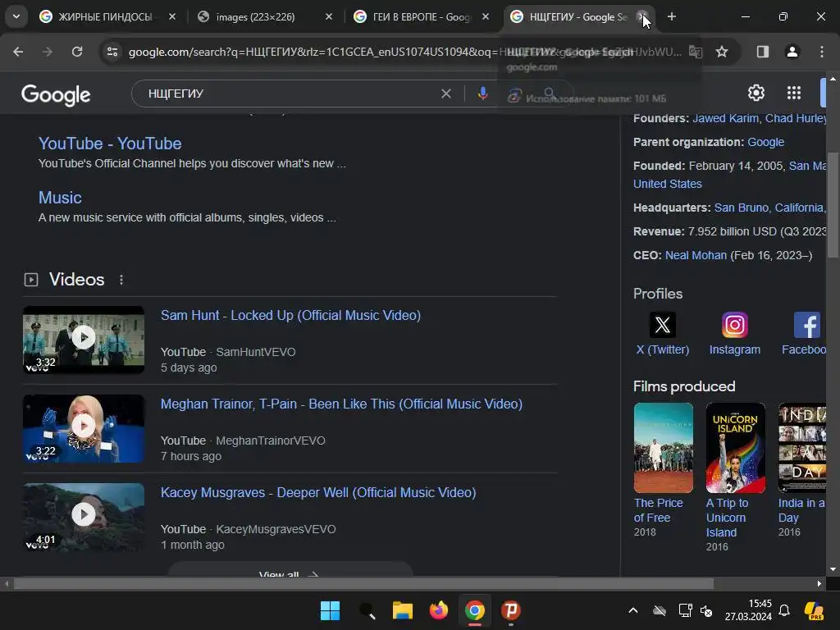The height and width of the screenshot is (630, 840).
Task: Open the browser side panel
Action: (762, 52)
